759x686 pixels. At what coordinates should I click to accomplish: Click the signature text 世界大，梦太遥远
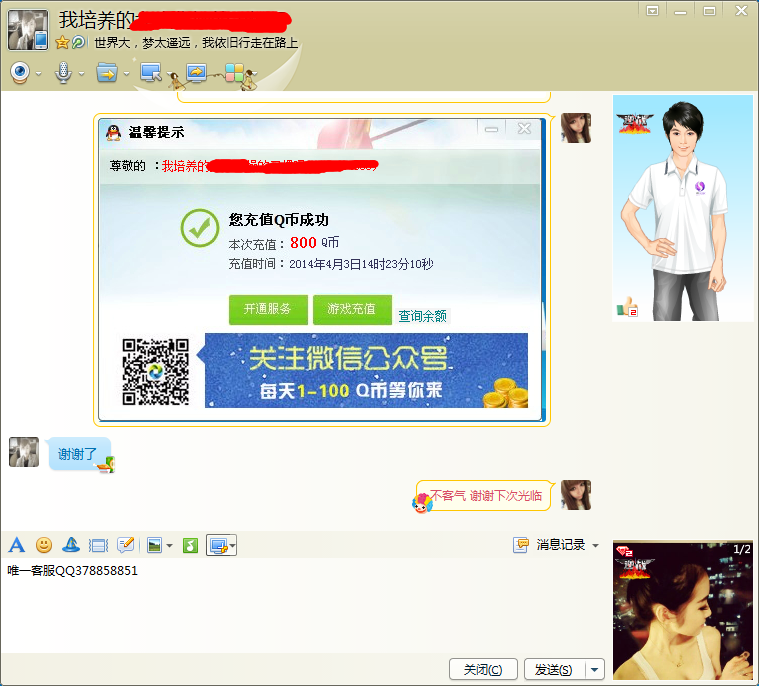tap(196, 43)
